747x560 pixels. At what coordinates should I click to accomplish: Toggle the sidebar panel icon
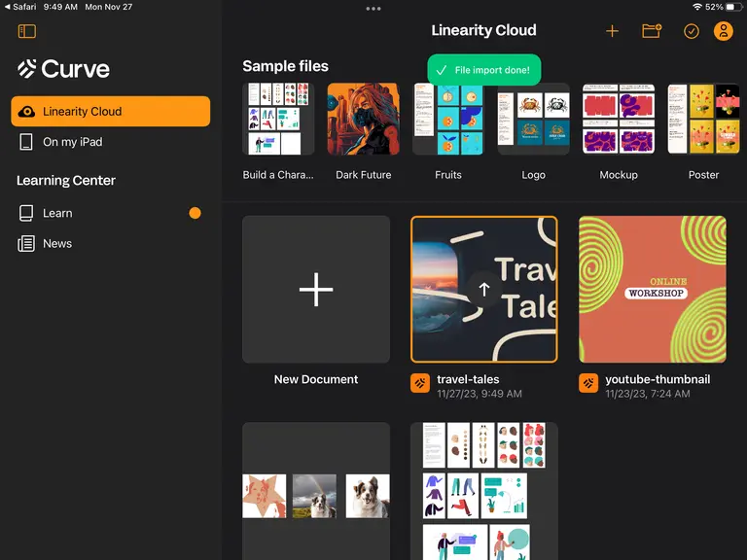[26, 31]
